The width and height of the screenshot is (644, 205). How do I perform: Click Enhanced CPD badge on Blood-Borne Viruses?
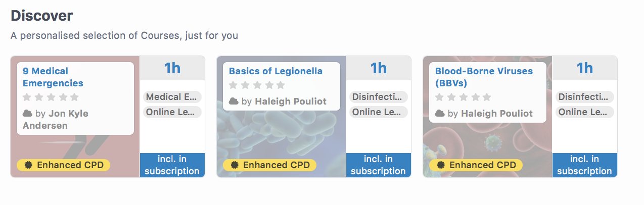(476, 165)
